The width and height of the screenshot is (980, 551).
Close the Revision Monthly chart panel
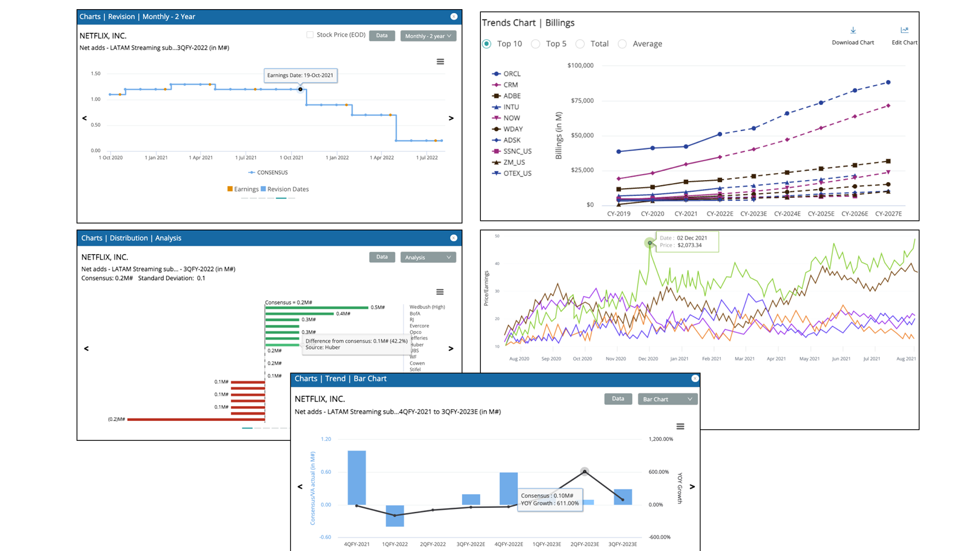(x=454, y=17)
